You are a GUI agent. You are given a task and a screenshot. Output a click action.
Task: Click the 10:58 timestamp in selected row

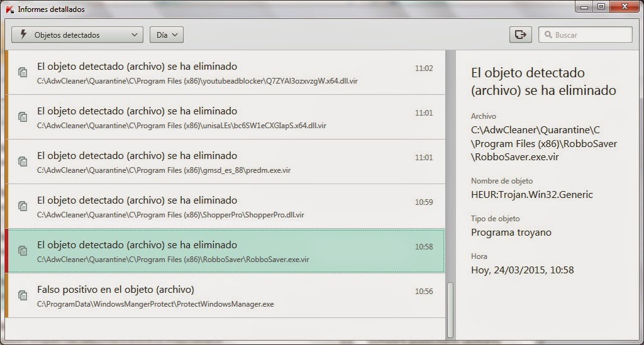(424, 247)
